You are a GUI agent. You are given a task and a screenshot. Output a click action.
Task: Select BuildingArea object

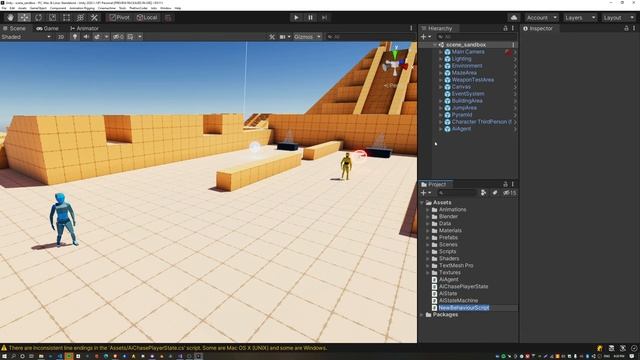pyautogui.click(x=467, y=100)
